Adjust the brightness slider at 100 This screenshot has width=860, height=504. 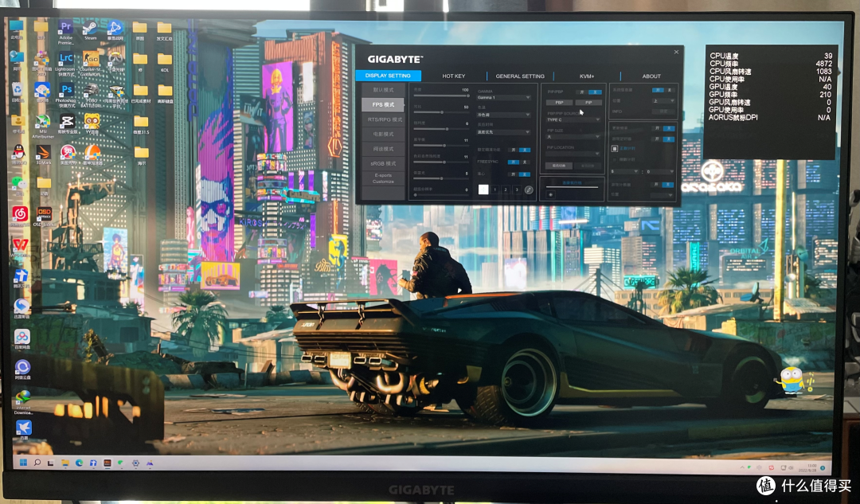coord(441,96)
